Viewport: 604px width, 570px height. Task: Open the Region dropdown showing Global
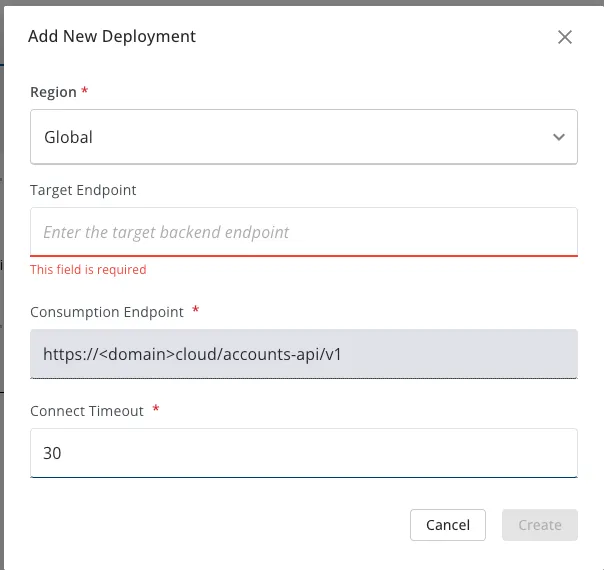coord(304,137)
